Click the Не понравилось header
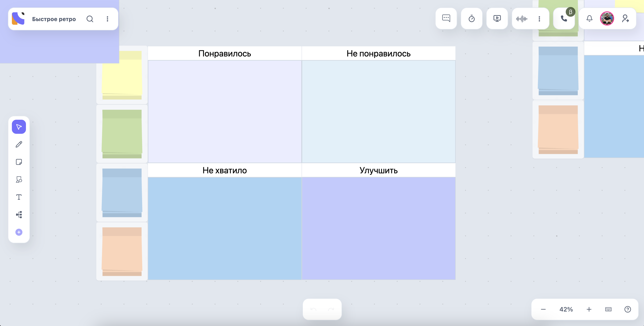644x326 pixels. [x=378, y=53]
